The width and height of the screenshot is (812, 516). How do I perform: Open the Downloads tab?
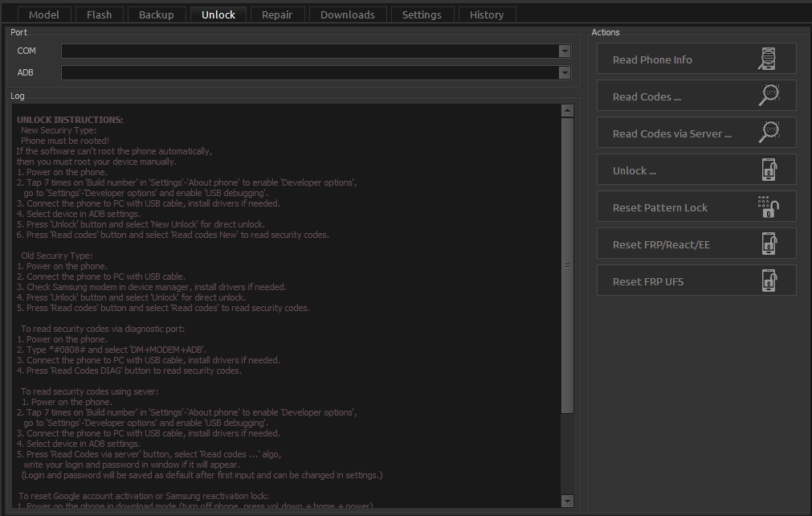[x=347, y=14]
